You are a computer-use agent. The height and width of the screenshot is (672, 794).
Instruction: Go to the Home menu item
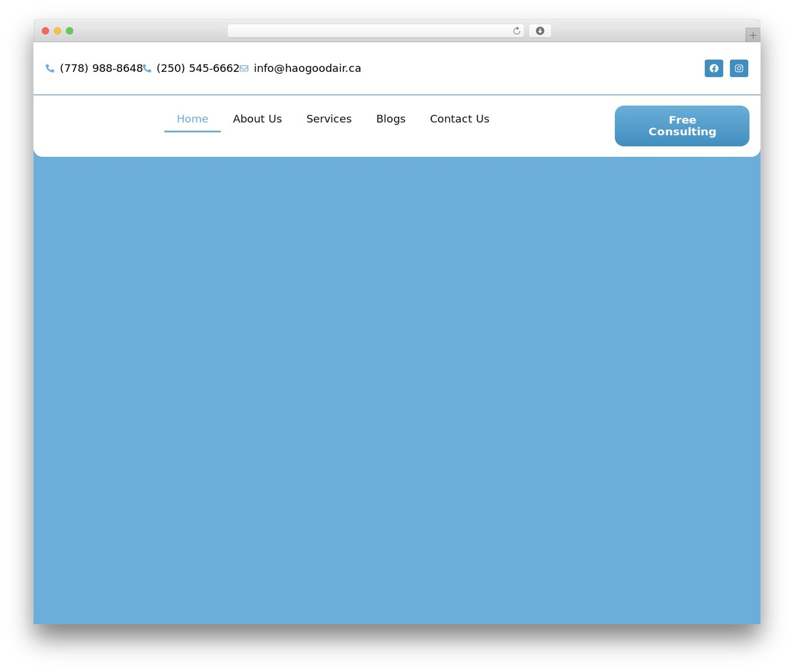(x=192, y=119)
